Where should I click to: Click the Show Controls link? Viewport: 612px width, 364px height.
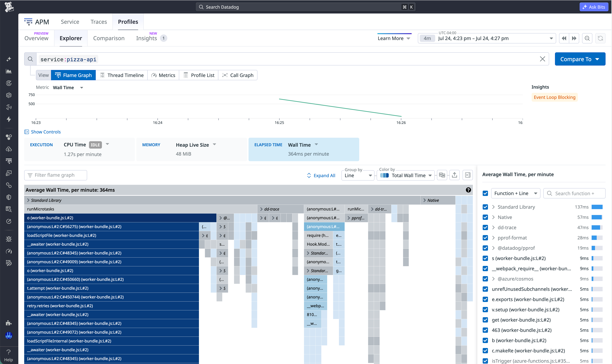tap(42, 132)
